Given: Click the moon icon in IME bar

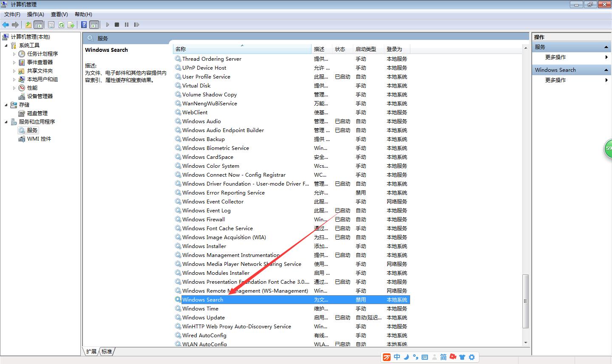Looking at the screenshot, I should pos(406,357).
